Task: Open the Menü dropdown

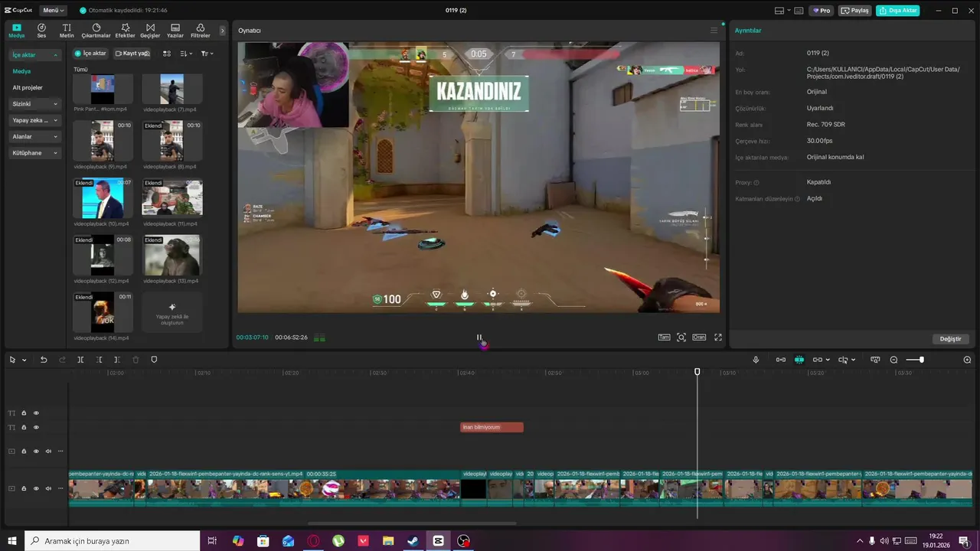Action: (54, 11)
